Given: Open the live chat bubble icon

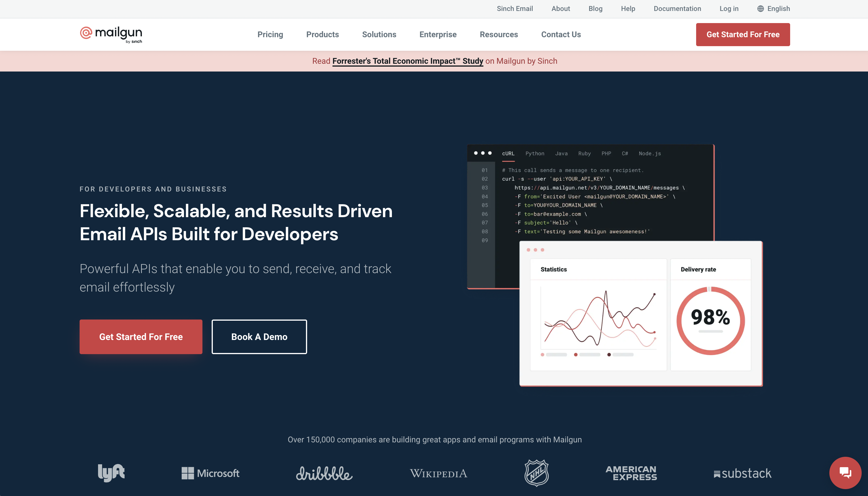Looking at the screenshot, I should [845, 472].
